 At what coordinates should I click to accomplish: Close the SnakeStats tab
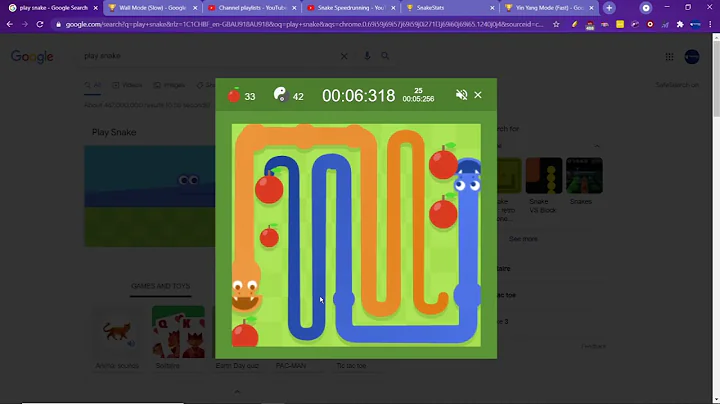(492, 8)
